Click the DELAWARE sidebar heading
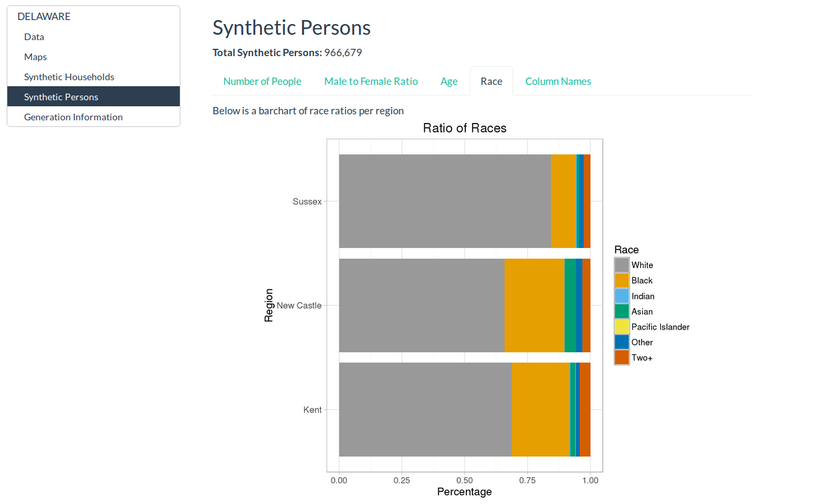 click(44, 17)
